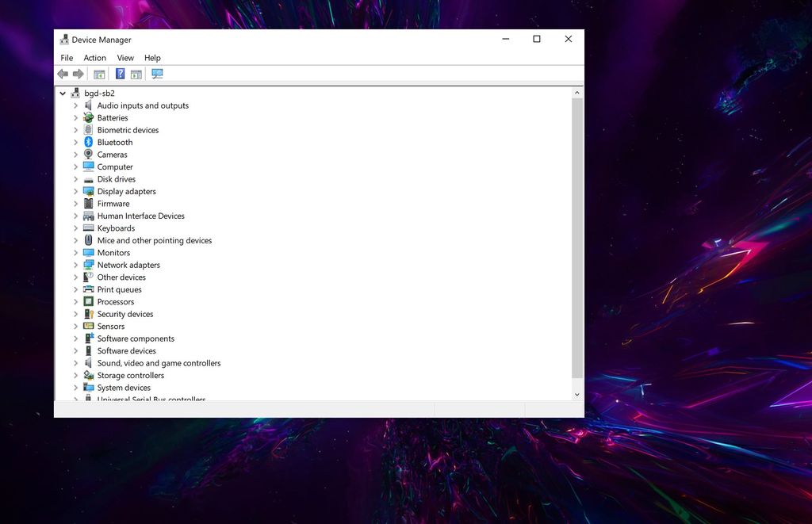Open the File menu

coord(67,58)
